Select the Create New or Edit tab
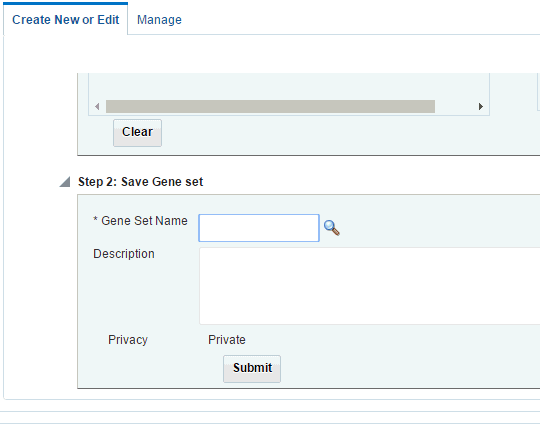Image resolution: width=540 pixels, height=432 pixels. pos(65,20)
